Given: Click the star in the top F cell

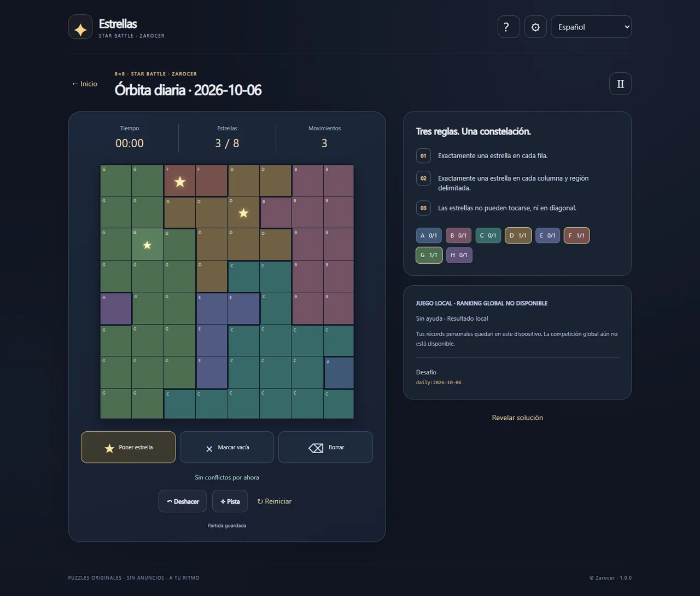Looking at the screenshot, I should point(180,182).
